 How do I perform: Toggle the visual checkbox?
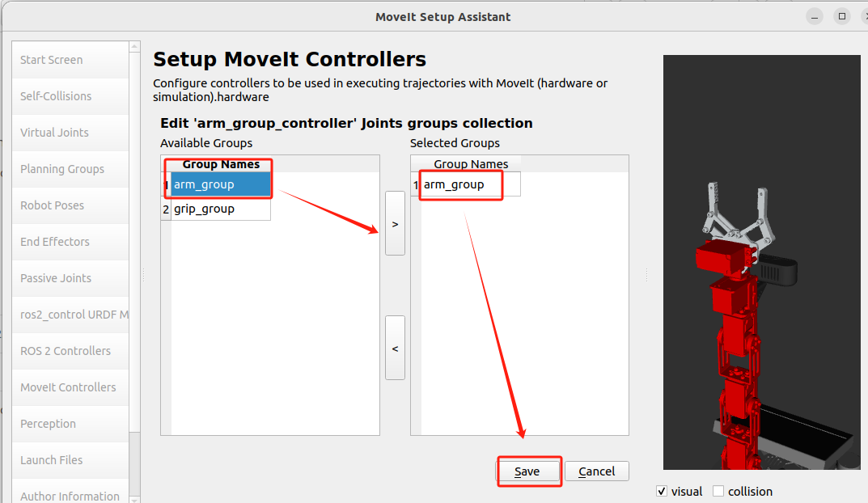[x=662, y=492]
